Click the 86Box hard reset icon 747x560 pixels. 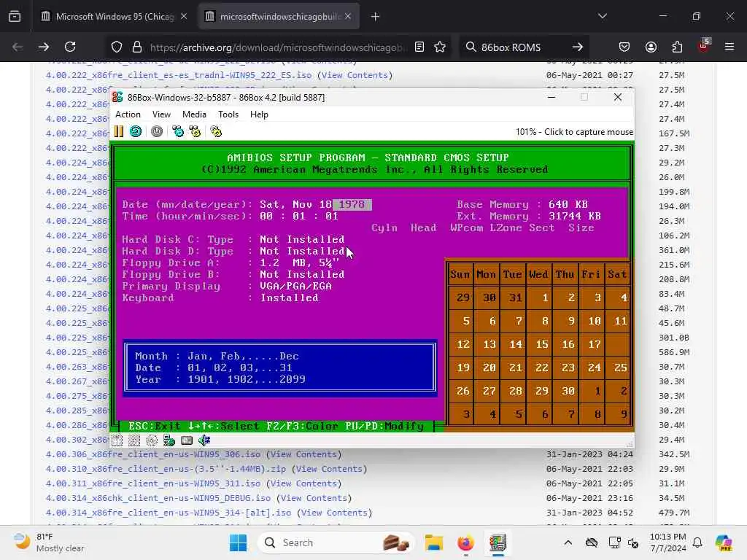point(136,131)
